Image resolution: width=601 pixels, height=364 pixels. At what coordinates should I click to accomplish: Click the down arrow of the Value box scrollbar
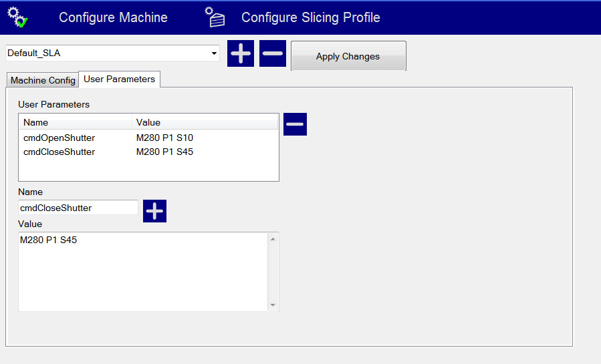[273, 305]
